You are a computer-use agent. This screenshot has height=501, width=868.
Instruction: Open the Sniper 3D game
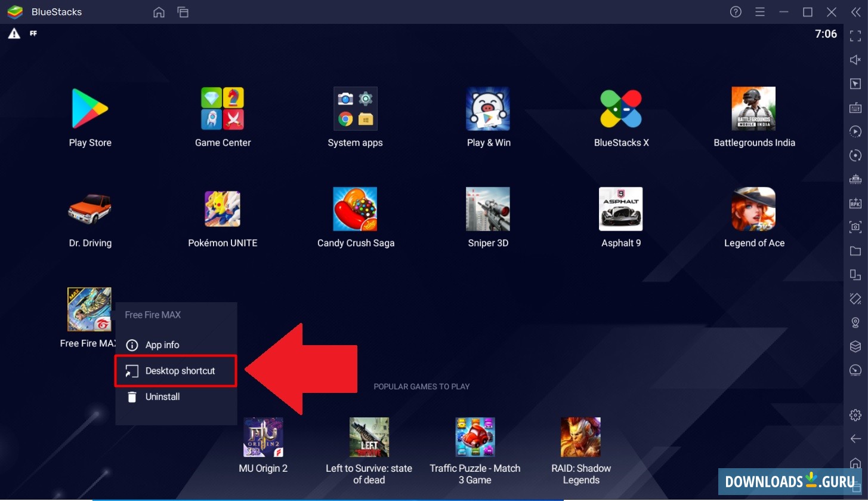pos(488,208)
